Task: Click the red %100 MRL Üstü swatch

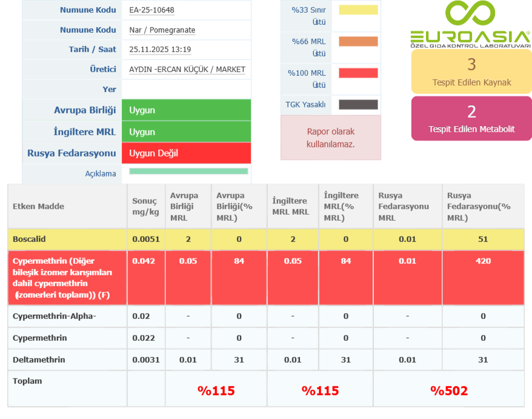Action: click(358, 73)
